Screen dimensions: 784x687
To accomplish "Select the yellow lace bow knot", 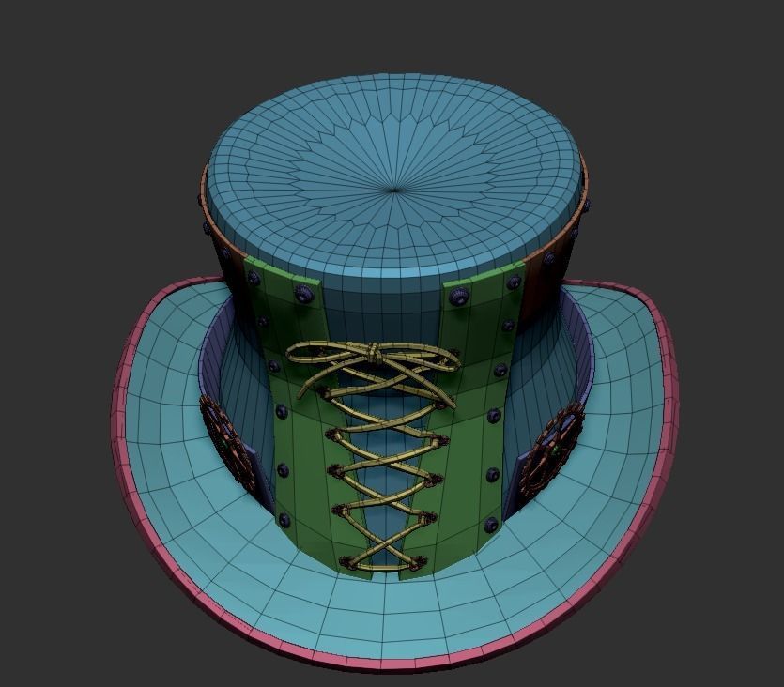I will pos(374,354).
